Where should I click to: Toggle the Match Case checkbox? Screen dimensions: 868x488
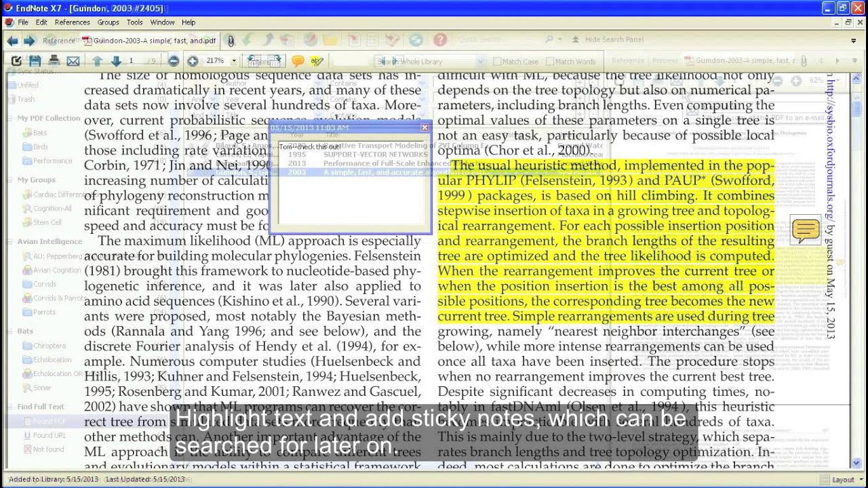497,62
